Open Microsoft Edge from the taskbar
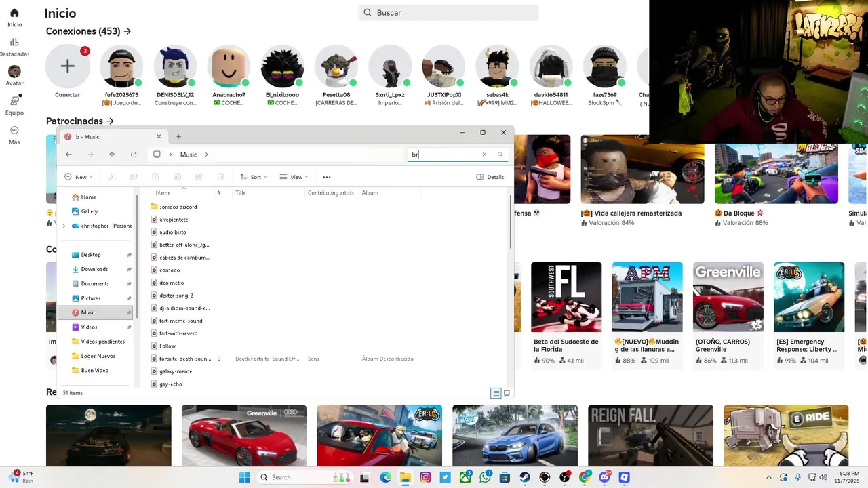Screen dimensions: 868x488 (x=385, y=477)
